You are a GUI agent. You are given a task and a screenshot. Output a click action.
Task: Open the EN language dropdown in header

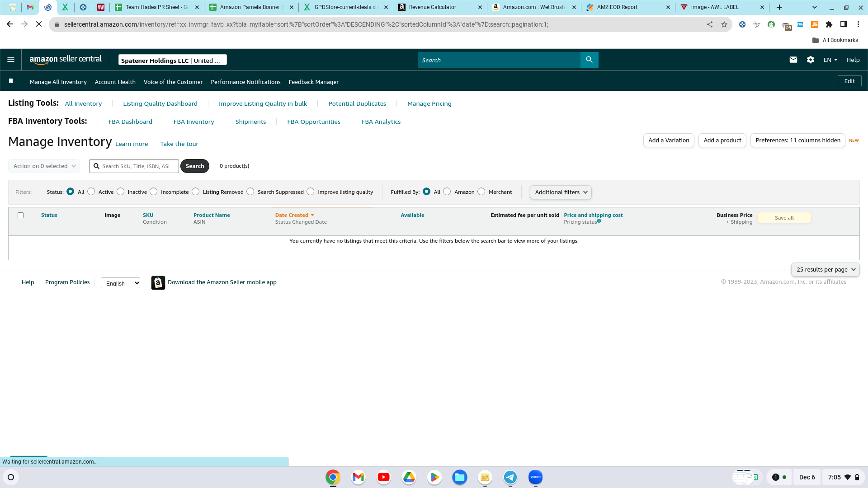pos(830,60)
